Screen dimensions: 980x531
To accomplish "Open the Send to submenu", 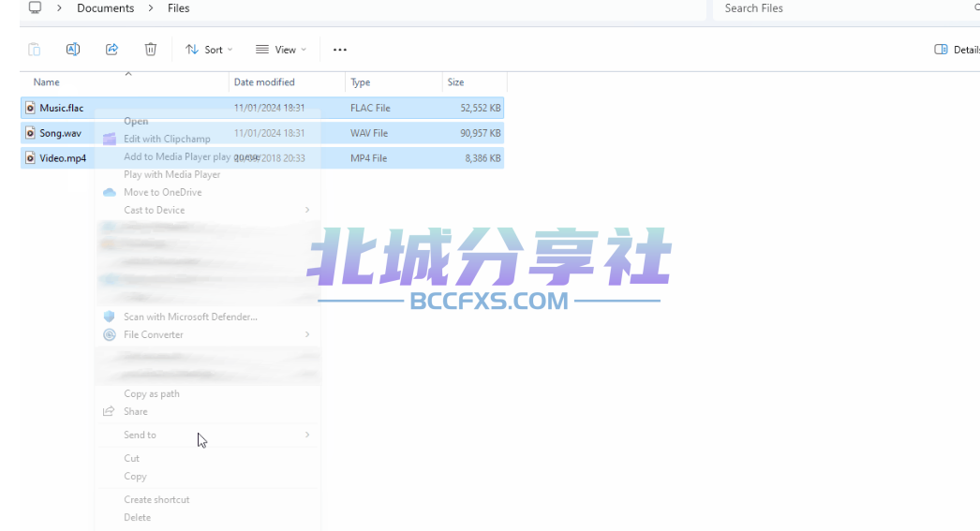I will [207, 435].
